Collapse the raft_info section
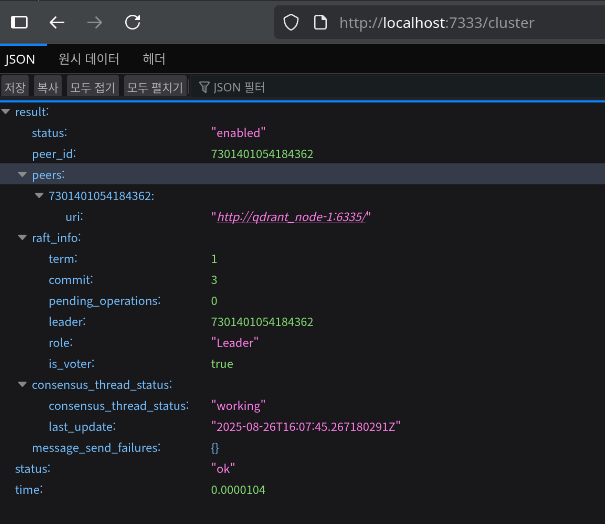The height and width of the screenshot is (524, 605). pos(23,238)
